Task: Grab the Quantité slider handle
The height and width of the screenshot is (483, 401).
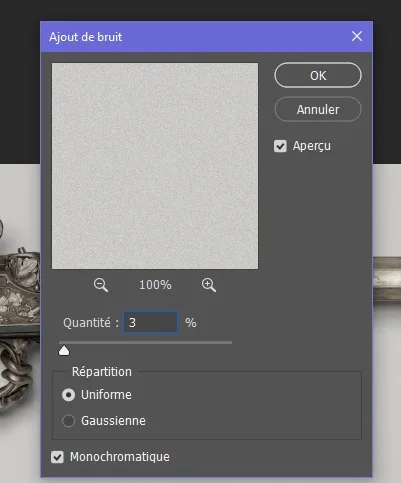Action: pyautogui.click(x=64, y=351)
